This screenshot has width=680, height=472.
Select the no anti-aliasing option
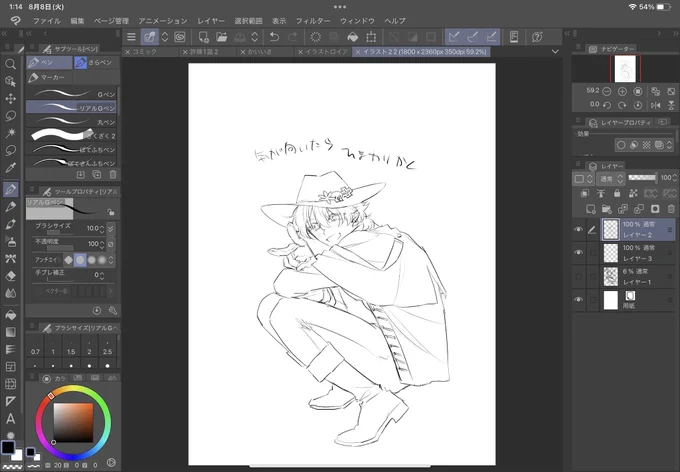(69, 260)
